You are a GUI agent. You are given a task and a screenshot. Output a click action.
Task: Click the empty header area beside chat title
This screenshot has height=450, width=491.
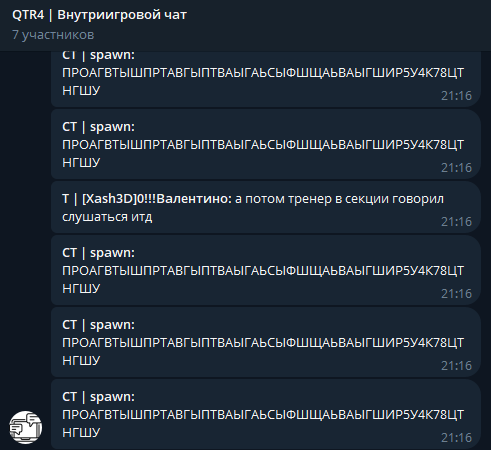(333, 25)
